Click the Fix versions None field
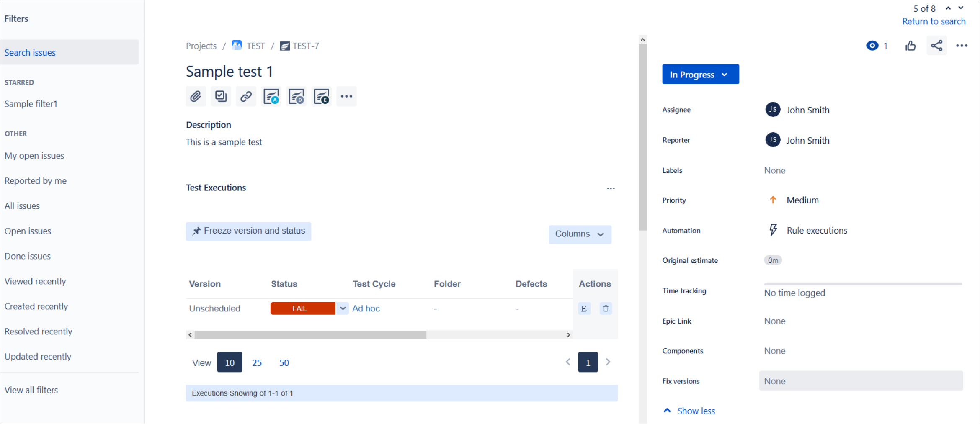 pos(861,381)
